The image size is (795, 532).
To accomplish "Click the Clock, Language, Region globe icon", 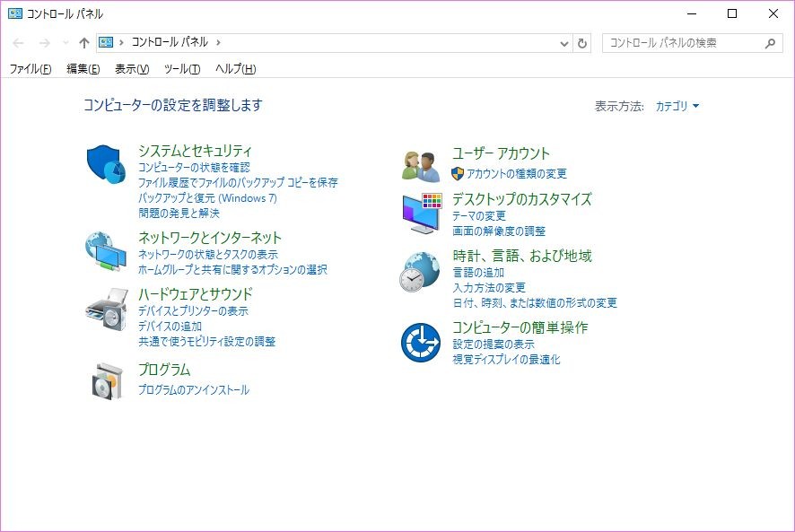I will pyautogui.click(x=420, y=271).
